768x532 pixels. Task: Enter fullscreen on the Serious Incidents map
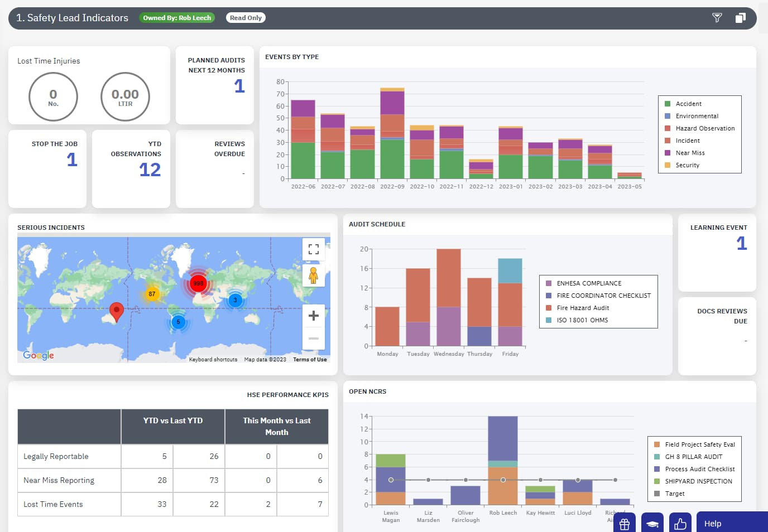(x=313, y=249)
